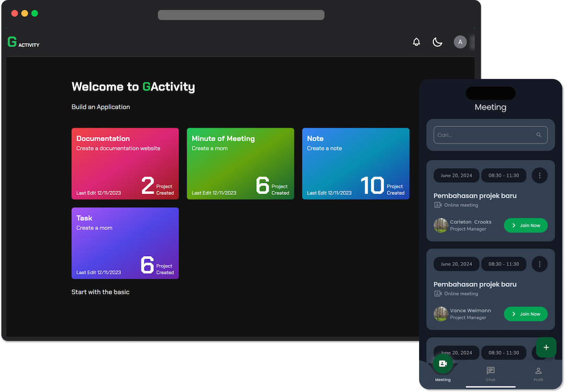The height and width of the screenshot is (392, 565).
Task: Tap the green plus floating add button
Action: [546, 348]
